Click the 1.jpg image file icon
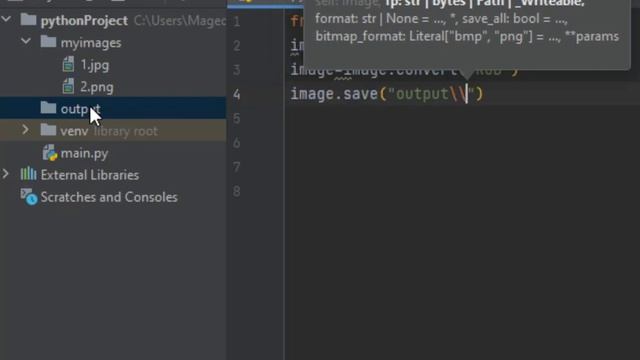Viewport: 640px width, 360px height. (x=68, y=64)
